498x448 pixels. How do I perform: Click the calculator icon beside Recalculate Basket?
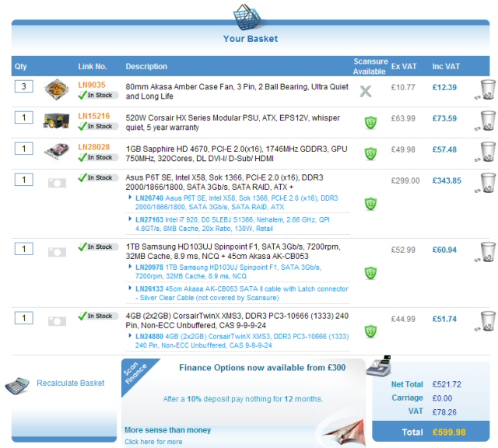tap(17, 385)
